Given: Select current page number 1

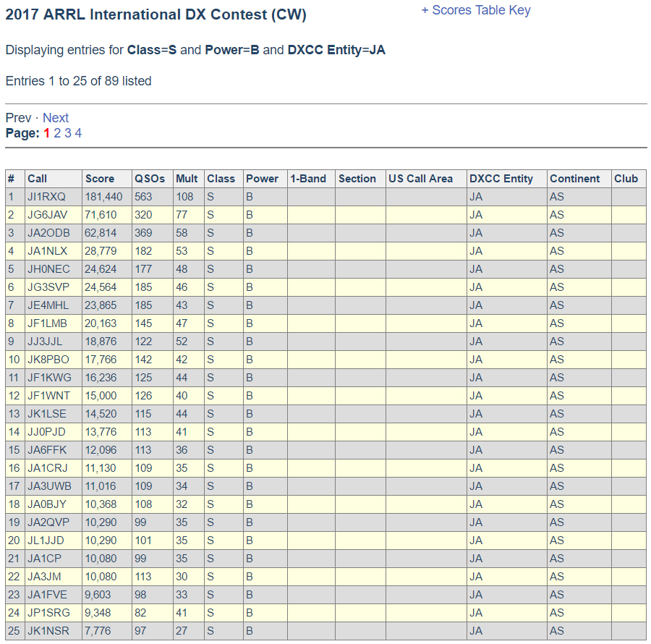Looking at the screenshot, I should [x=47, y=133].
